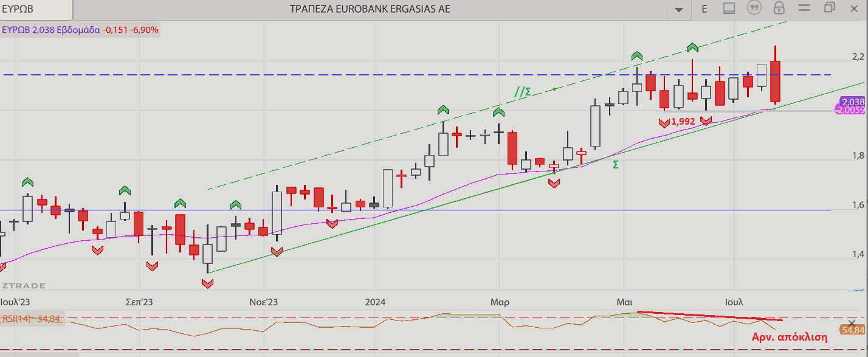Click the 1,4 price axis label

click(x=858, y=254)
